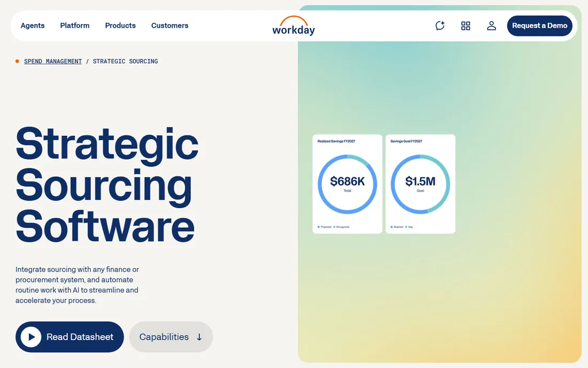Open the Customers navigation menu
Viewport: 588px width, 368px height.
(169, 26)
